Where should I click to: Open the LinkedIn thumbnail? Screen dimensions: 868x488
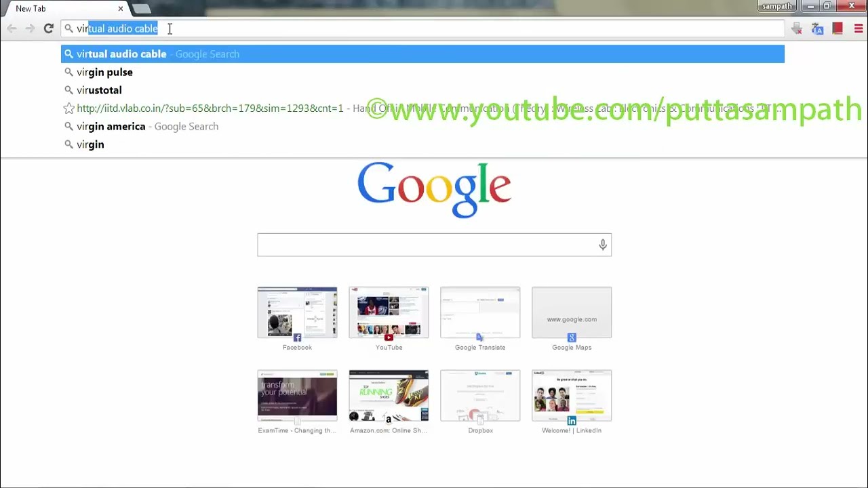tap(572, 395)
